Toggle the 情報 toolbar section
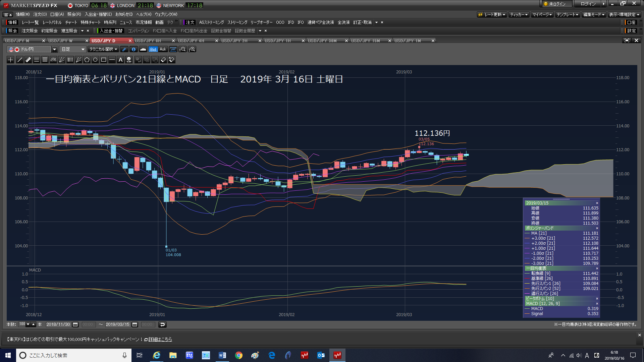644x362 pixels. (12, 22)
